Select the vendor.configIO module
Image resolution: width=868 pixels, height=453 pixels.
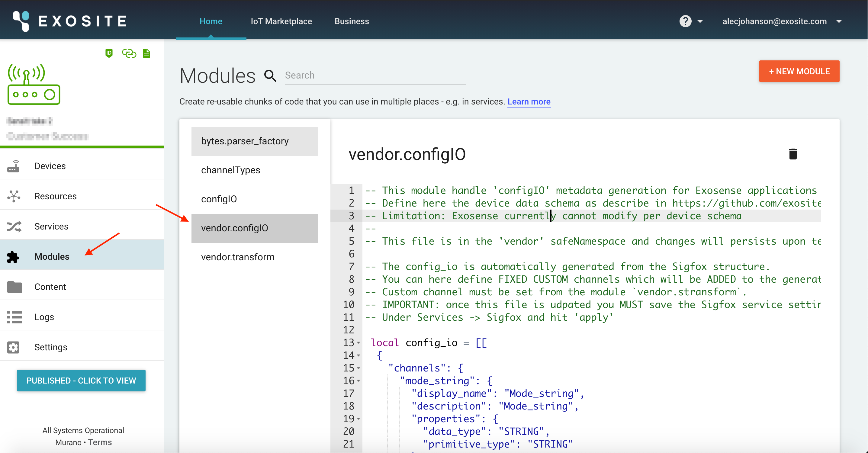pyautogui.click(x=255, y=228)
